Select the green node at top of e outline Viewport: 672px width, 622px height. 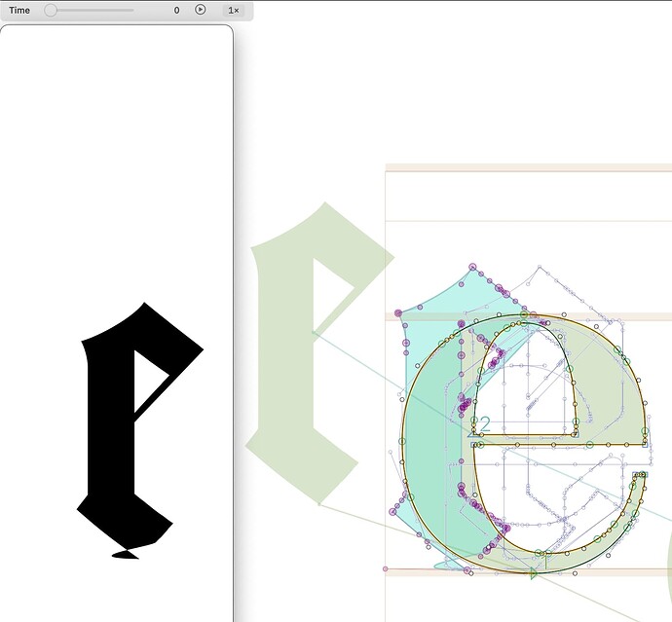click(524, 314)
